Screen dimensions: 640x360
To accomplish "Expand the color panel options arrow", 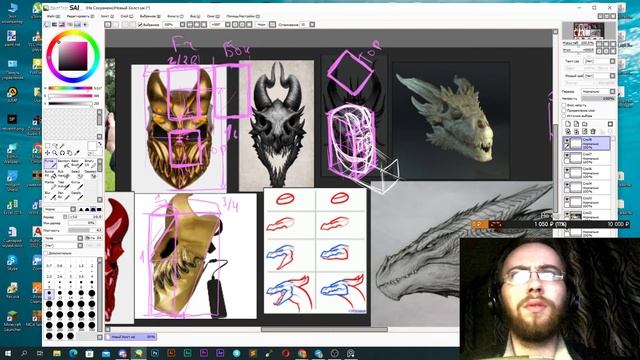I will 84,24.
